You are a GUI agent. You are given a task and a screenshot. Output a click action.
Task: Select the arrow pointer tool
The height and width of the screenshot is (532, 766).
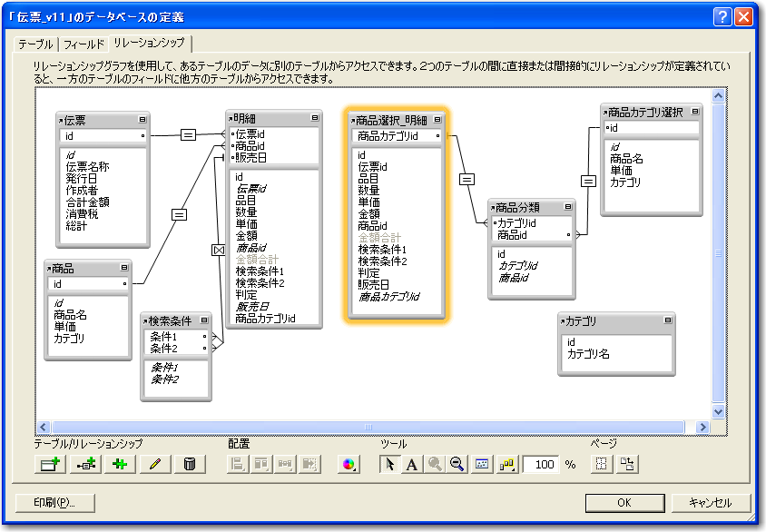pos(389,464)
